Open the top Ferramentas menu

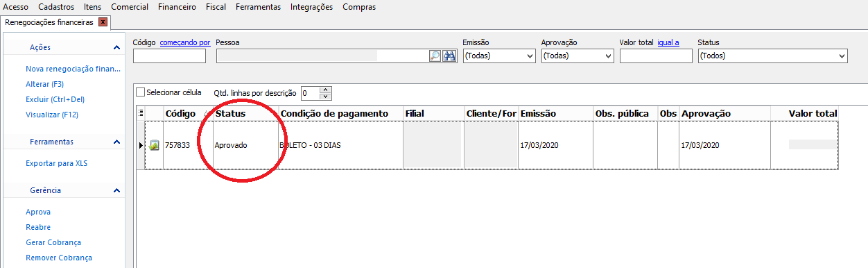tap(258, 7)
